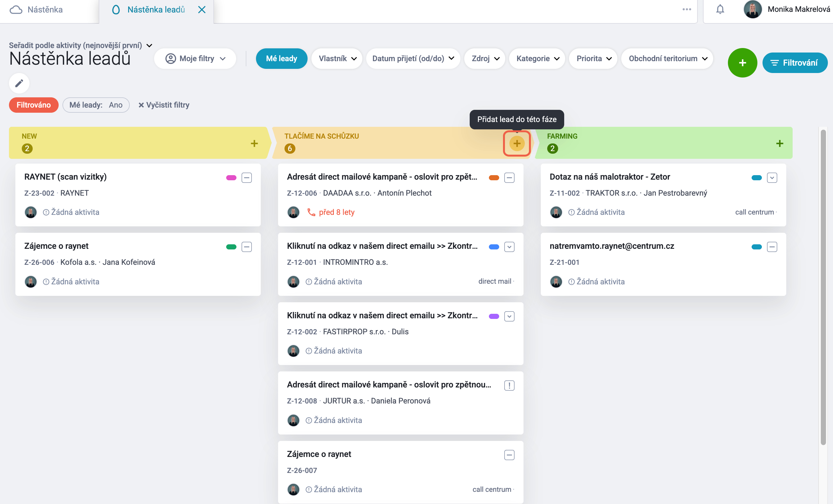This screenshot has width=833, height=504.
Task: Remove the Mé leady: Ano filter chip
Action: 96,105
